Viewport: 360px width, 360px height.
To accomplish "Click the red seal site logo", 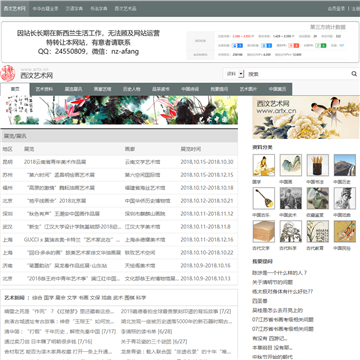I will (x=8, y=74).
